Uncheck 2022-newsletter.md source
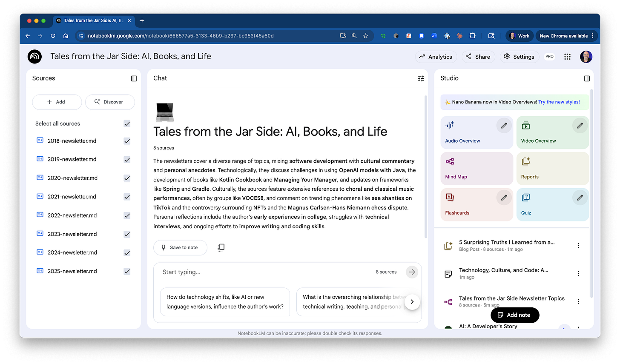The width and height of the screenshot is (620, 364). (x=127, y=215)
